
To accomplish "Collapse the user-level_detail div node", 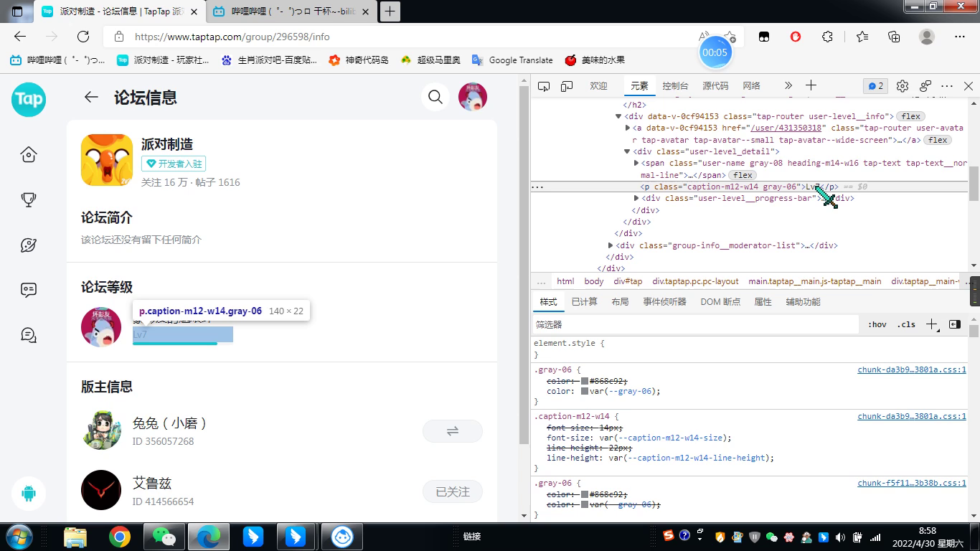I will (x=627, y=151).
